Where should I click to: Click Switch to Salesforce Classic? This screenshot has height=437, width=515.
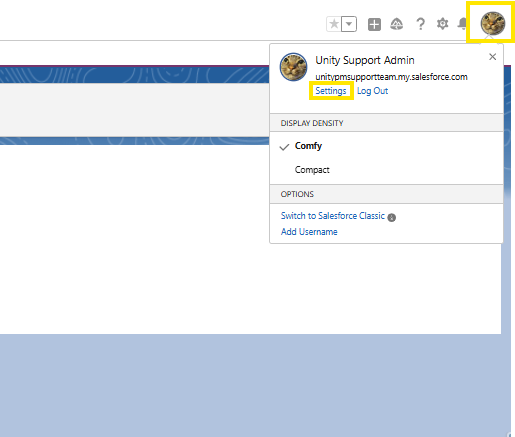[333, 216]
